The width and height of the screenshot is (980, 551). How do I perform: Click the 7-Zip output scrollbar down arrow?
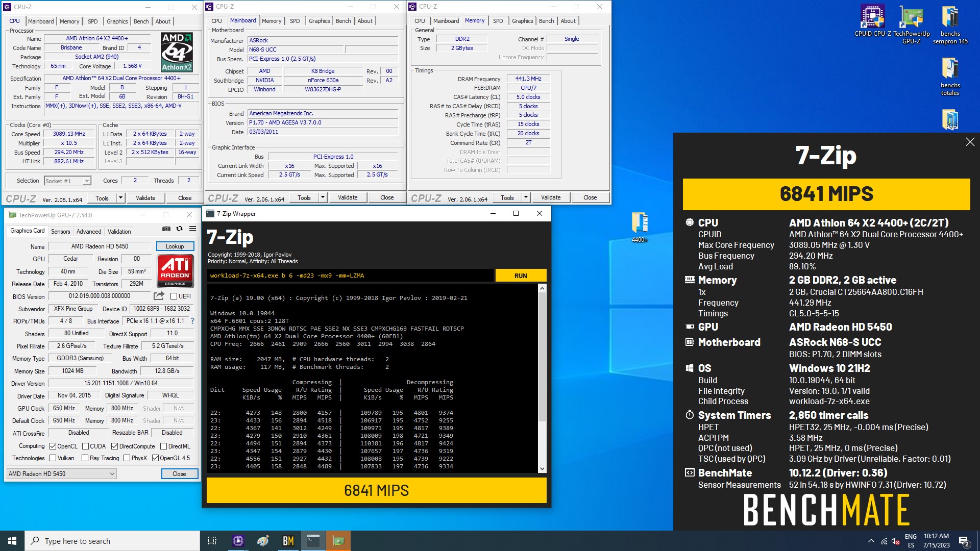pyautogui.click(x=542, y=469)
